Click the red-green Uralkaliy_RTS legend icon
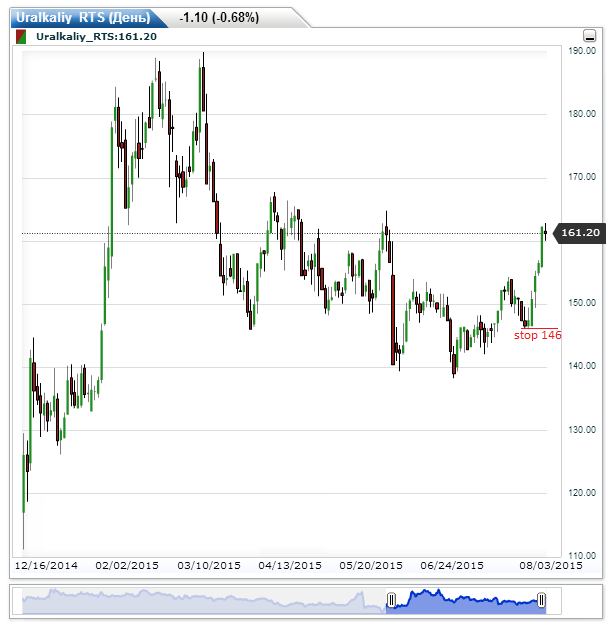This screenshot has width=613, height=627. (x=21, y=37)
